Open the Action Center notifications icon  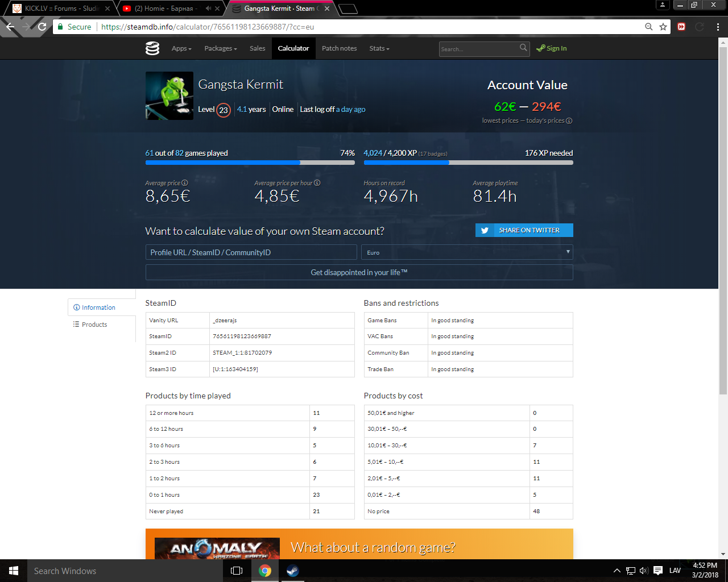click(x=658, y=571)
